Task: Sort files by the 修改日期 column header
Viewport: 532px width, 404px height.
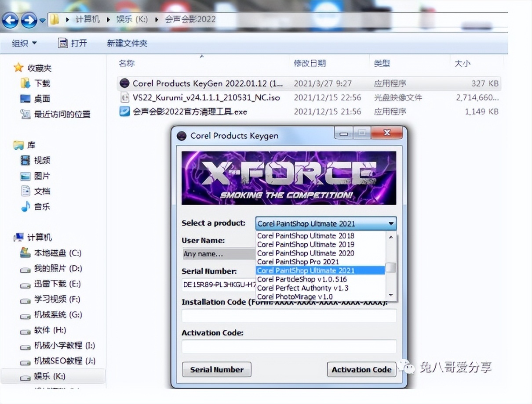Action: coord(310,63)
